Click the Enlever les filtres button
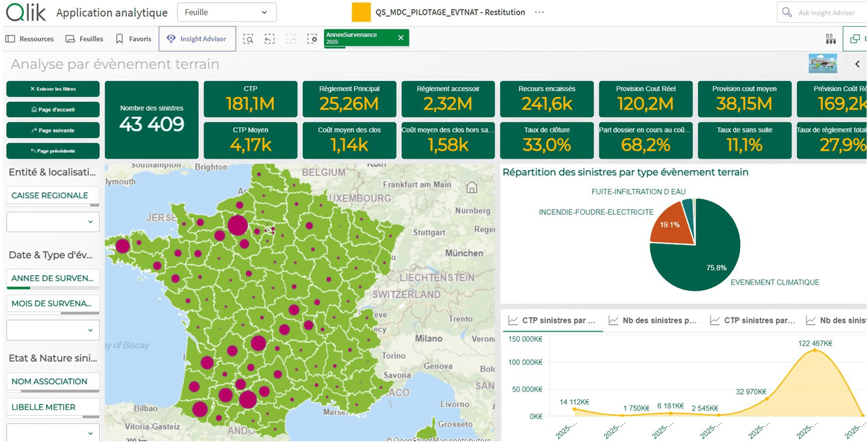Screen dimensions: 868x444 tap(52, 88)
